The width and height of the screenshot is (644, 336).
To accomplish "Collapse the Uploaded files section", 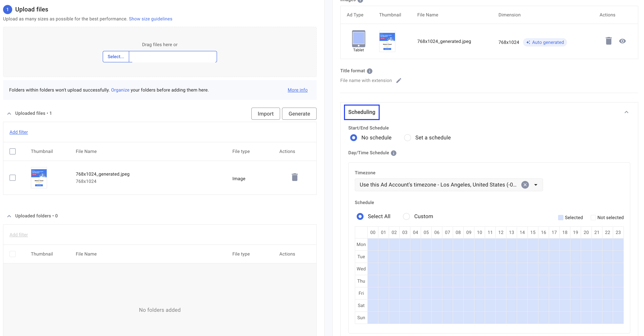I will coord(9,114).
